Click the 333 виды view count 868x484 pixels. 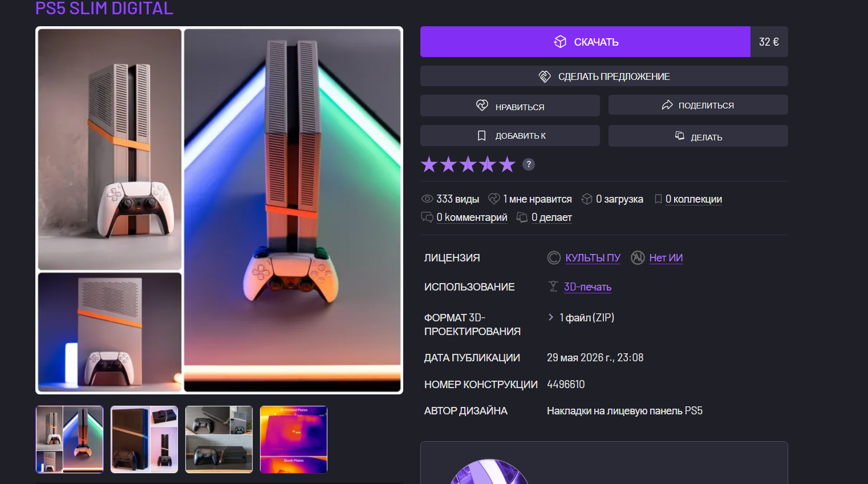pyautogui.click(x=457, y=199)
